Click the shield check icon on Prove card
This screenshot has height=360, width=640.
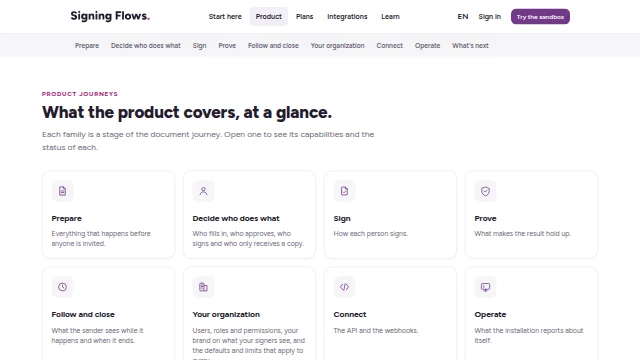tap(485, 191)
